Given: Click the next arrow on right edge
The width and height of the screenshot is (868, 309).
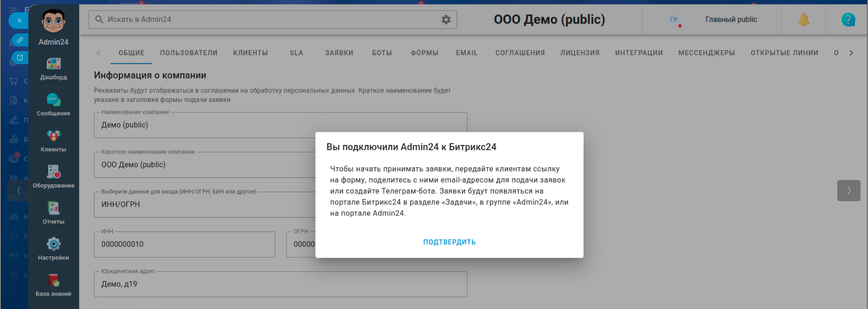Looking at the screenshot, I should [849, 191].
